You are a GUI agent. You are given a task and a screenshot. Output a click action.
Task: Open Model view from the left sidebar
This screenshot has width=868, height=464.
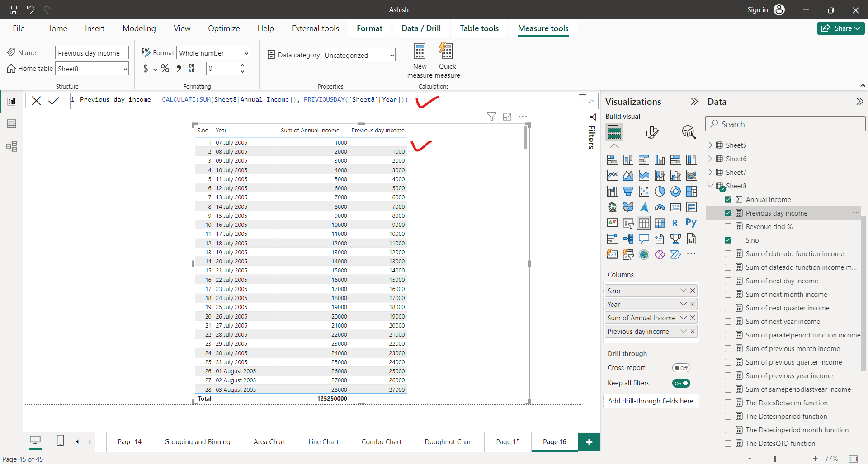click(11, 146)
